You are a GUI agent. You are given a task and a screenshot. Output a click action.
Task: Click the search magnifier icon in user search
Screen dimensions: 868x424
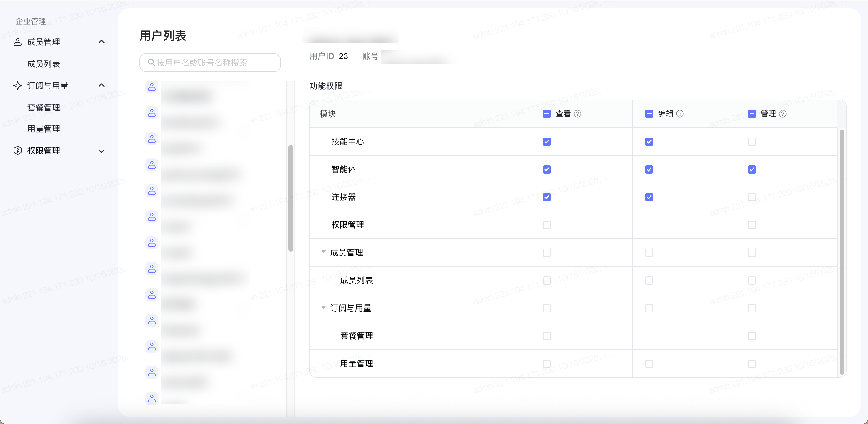pos(151,62)
